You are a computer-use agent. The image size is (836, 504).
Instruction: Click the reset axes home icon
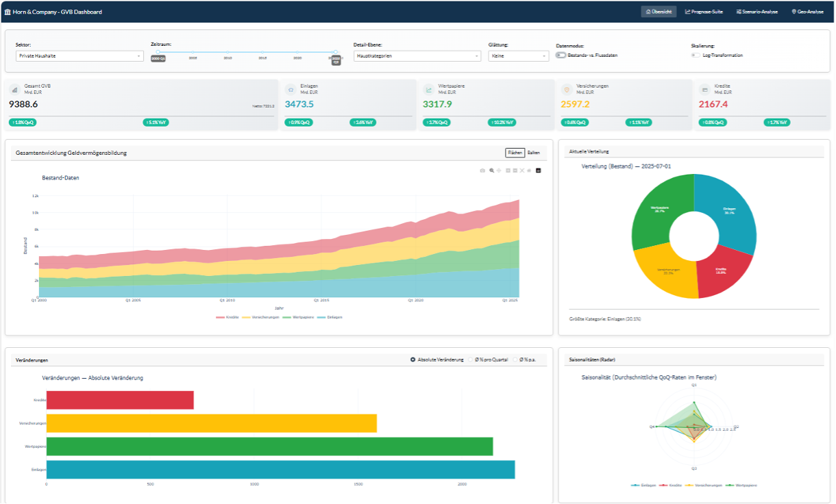tap(529, 170)
